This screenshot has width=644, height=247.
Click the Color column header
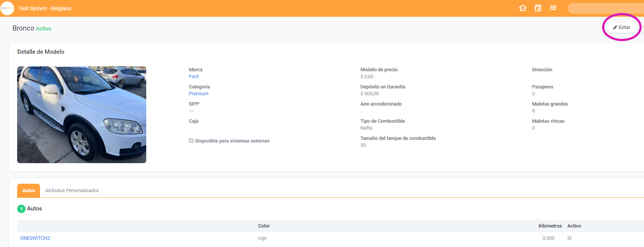[x=264, y=226]
